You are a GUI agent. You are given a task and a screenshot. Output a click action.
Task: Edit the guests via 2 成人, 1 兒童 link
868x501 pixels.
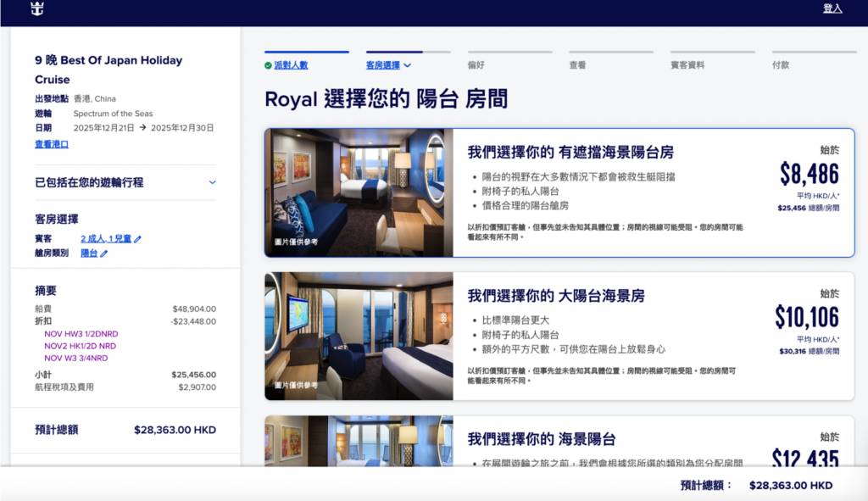click(106, 239)
